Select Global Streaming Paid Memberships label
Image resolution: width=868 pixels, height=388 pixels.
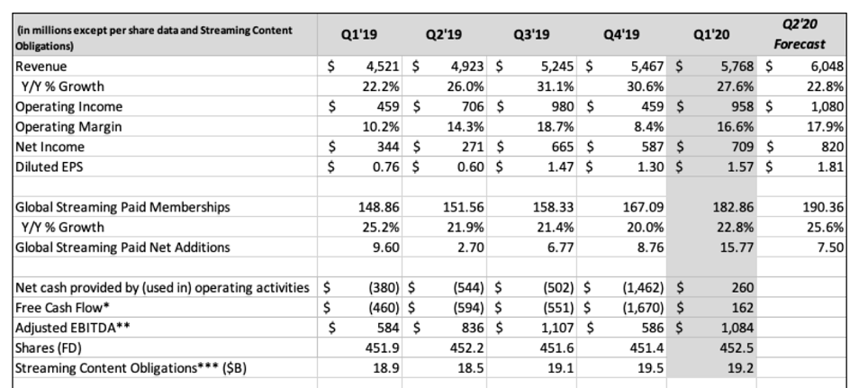click(x=114, y=207)
